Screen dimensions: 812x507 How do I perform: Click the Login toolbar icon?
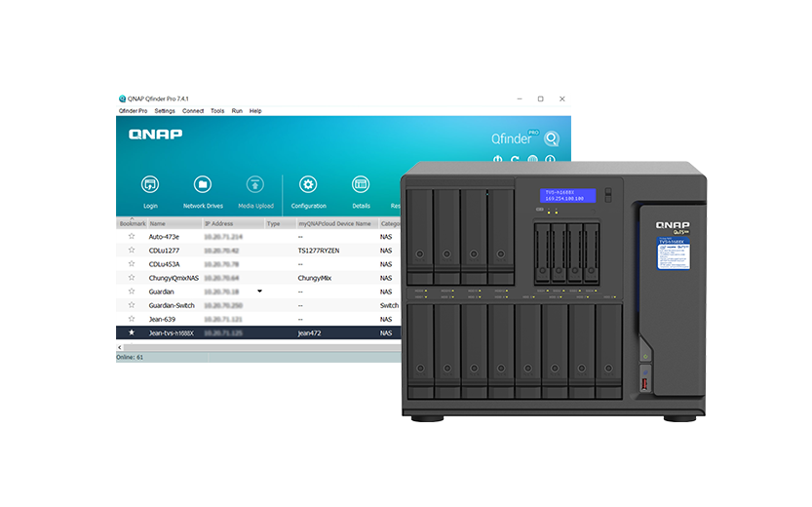pos(150,185)
